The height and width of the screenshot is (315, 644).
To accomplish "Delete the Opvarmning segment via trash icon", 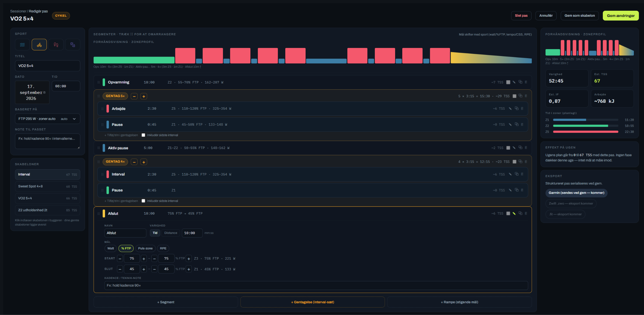I will (526, 82).
